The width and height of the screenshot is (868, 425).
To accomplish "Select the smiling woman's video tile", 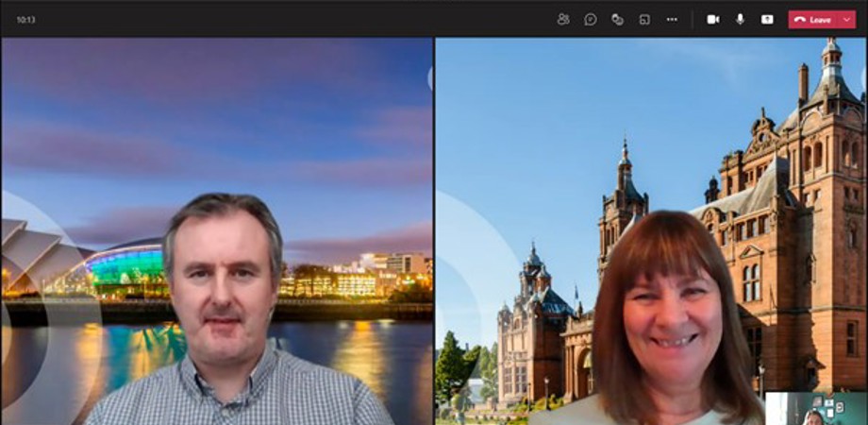I will point(650,231).
